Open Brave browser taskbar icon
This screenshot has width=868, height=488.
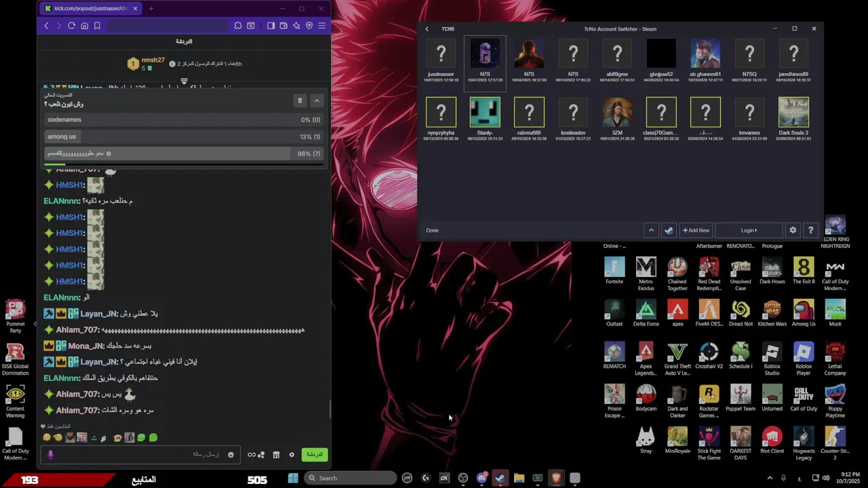(x=556, y=479)
